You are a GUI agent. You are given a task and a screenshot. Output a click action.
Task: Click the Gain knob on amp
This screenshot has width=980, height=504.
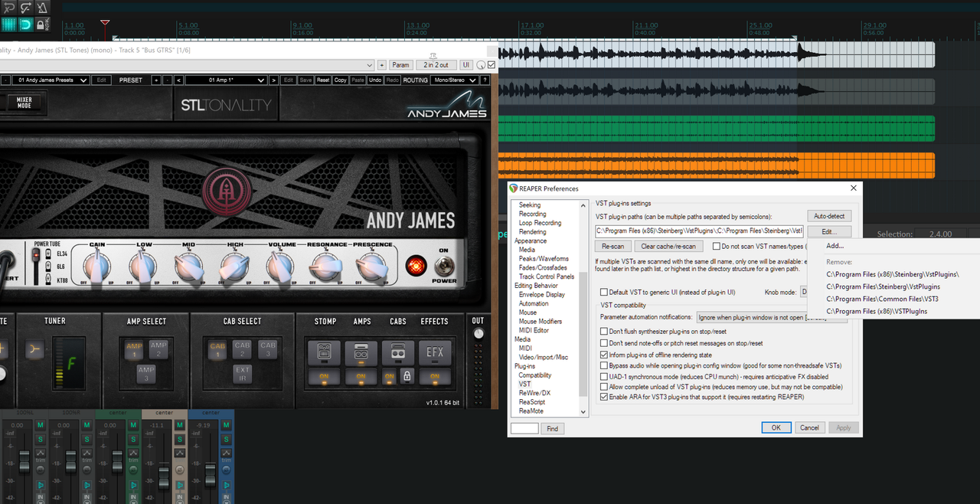click(96, 267)
